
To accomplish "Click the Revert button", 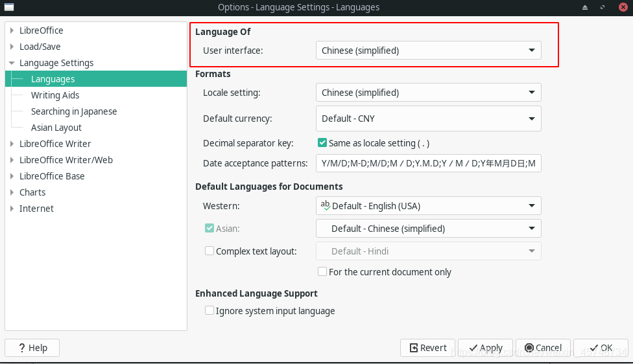I will [x=427, y=348].
